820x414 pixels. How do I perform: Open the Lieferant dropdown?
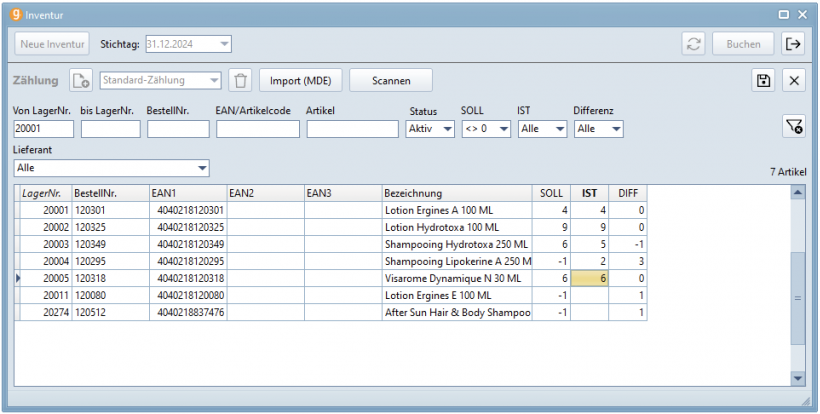point(202,168)
